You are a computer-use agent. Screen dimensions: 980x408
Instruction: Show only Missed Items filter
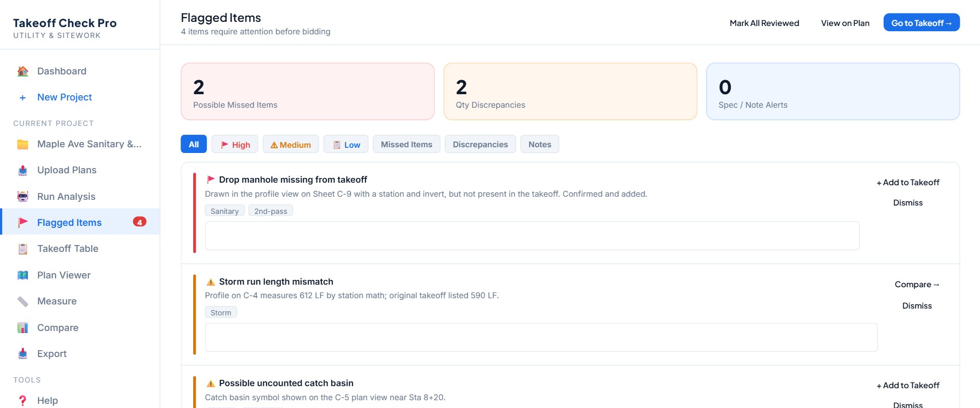(406, 144)
